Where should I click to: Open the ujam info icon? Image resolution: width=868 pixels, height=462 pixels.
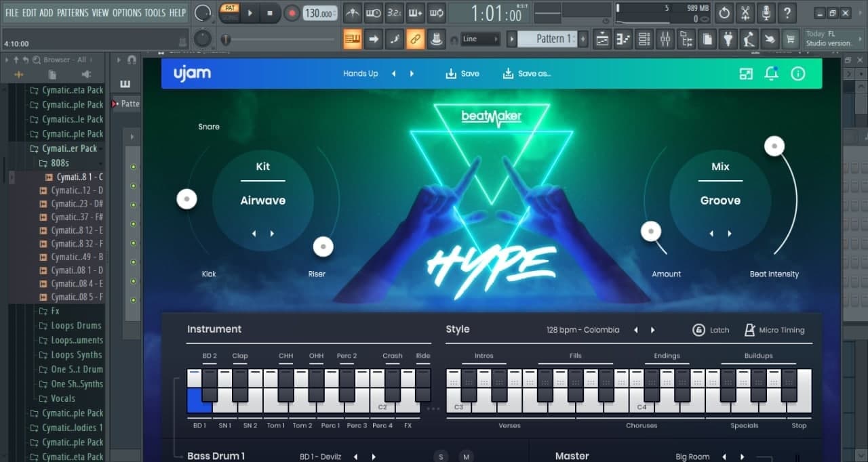(798, 74)
